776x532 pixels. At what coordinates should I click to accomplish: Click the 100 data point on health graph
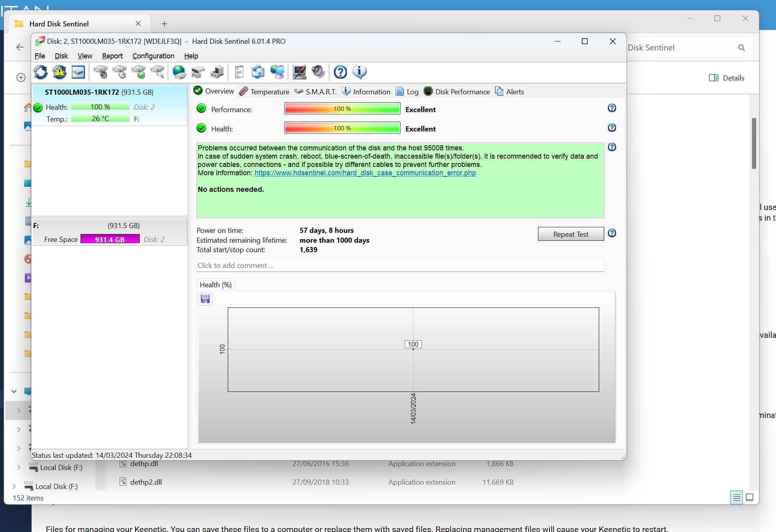[413, 345]
